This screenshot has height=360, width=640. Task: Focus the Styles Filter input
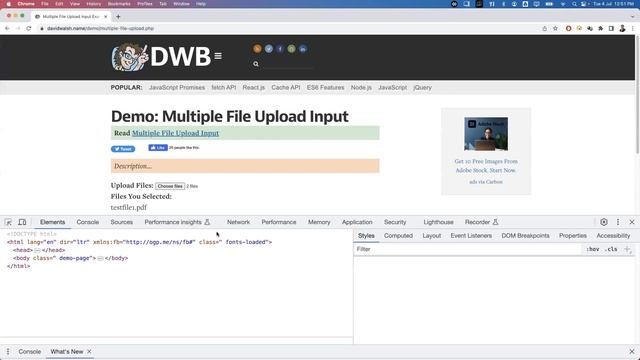click(467, 249)
